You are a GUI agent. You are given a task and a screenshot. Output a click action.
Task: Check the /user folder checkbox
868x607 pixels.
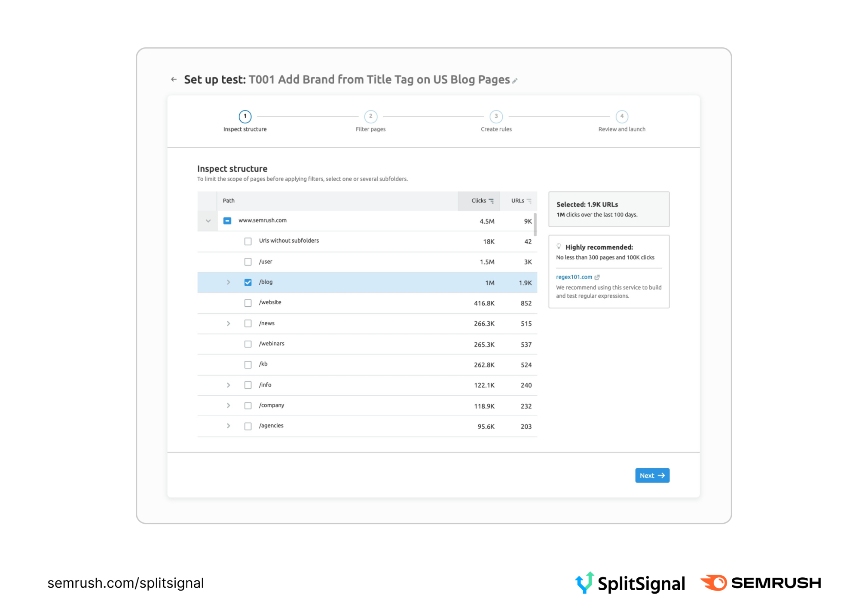248,262
